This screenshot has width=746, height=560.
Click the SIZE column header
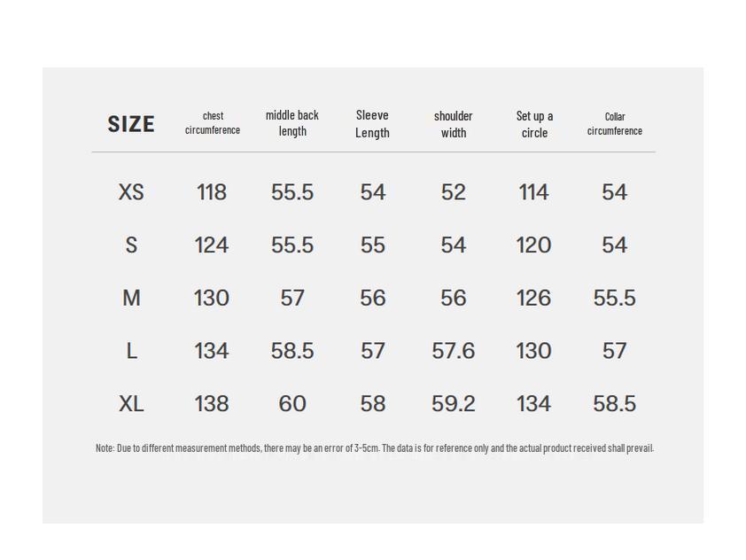click(131, 124)
